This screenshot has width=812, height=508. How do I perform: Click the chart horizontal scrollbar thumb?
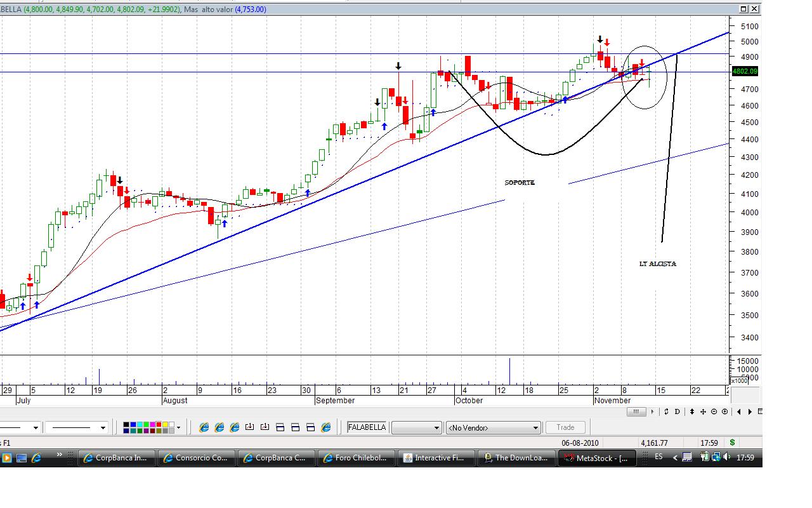636,411
